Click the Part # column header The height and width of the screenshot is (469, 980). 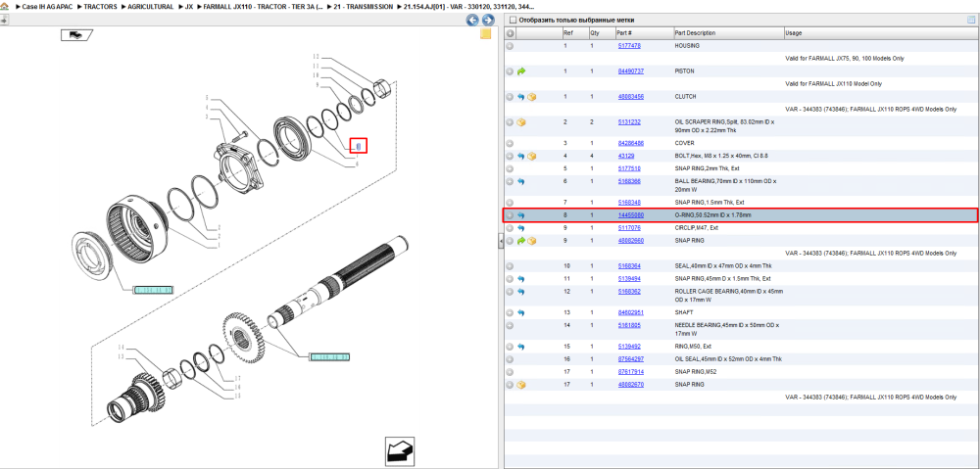tap(644, 33)
